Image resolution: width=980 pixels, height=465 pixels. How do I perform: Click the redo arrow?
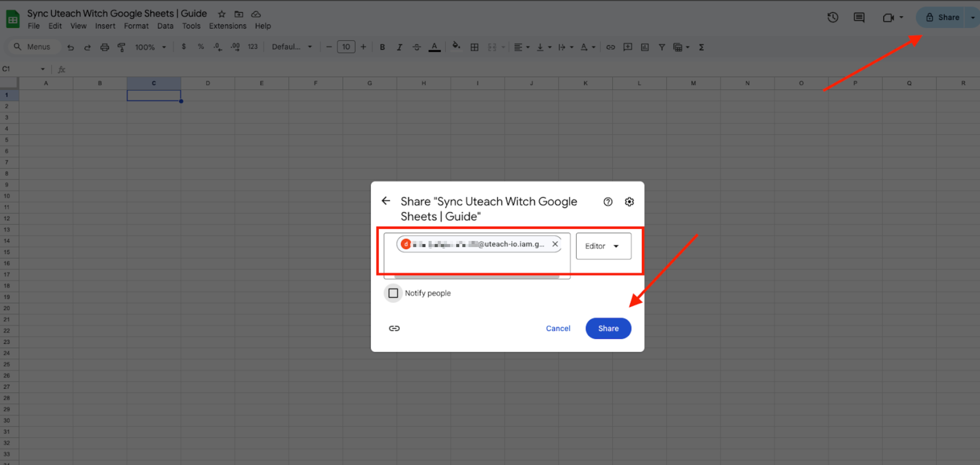(88, 47)
